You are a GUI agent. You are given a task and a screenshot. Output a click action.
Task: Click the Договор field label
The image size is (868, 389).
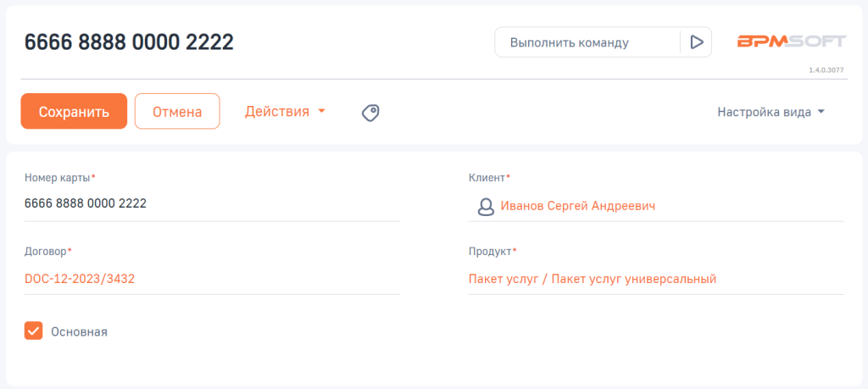click(46, 251)
